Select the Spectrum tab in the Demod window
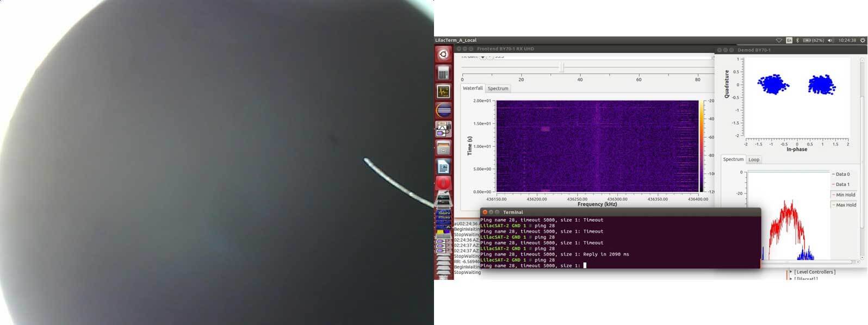This screenshot has height=325, width=868. tap(733, 159)
